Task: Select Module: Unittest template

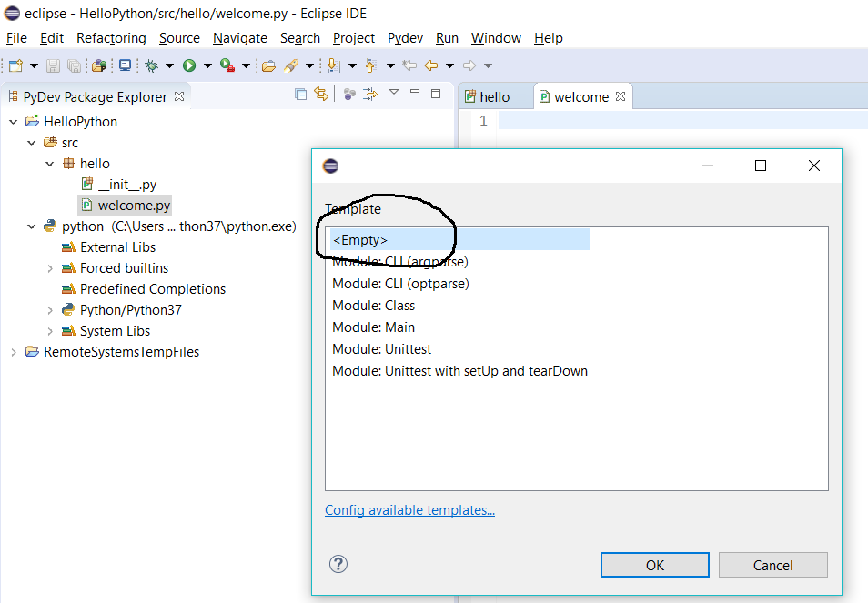Action: point(381,349)
